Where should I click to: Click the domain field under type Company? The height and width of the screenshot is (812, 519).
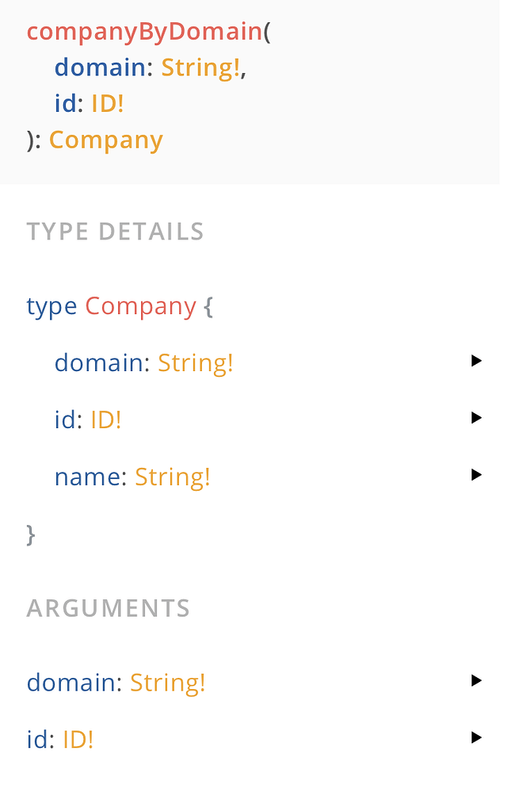coord(84,362)
